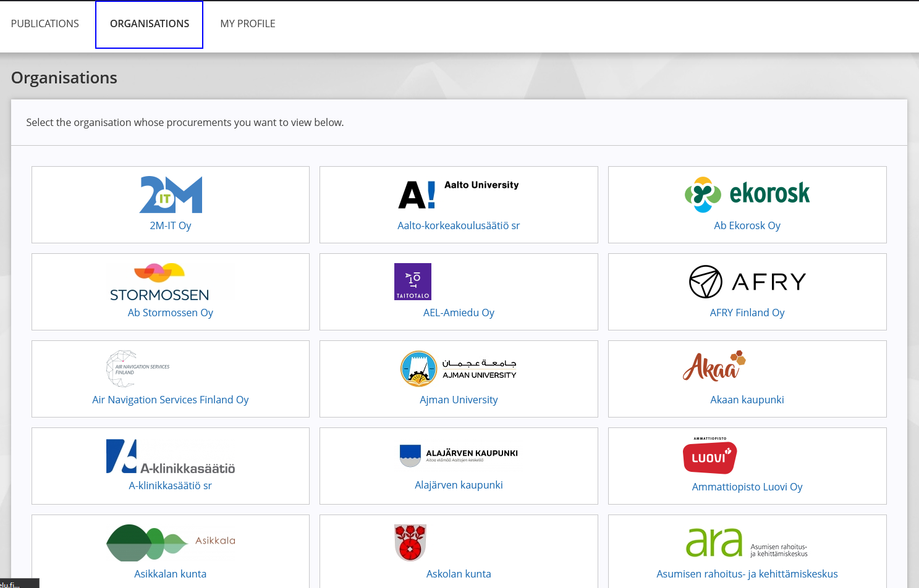
Task: Open the Ab Ekorosk Oy link
Action: coord(747,225)
